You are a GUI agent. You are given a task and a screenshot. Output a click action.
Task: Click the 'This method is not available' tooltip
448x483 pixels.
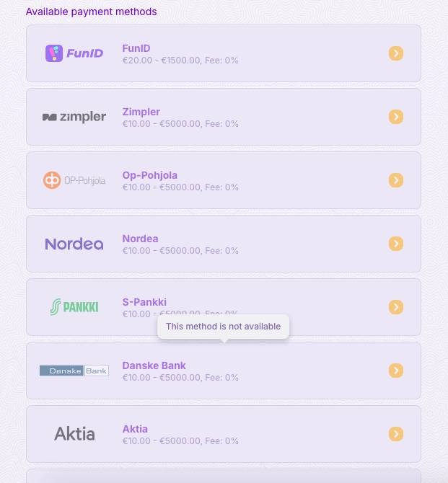click(223, 327)
